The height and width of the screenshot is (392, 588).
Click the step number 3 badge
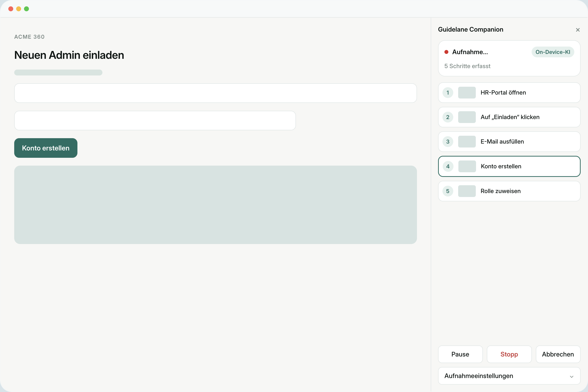click(x=448, y=142)
